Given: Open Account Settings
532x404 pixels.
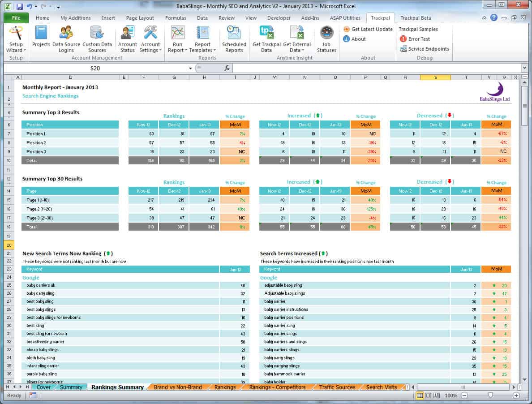Looking at the screenshot, I should 150,39.
